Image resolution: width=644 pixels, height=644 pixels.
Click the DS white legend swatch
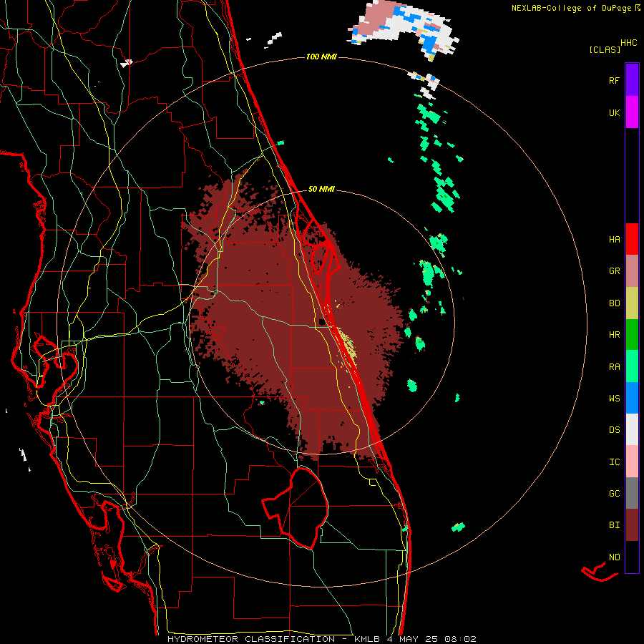click(x=632, y=429)
